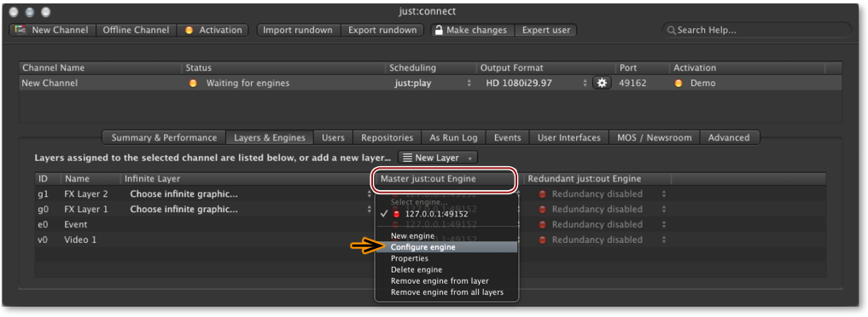Open Redundancy dropdown for FX Layer 2 row
Viewport: 868px width, 317px height.
tap(603, 193)
